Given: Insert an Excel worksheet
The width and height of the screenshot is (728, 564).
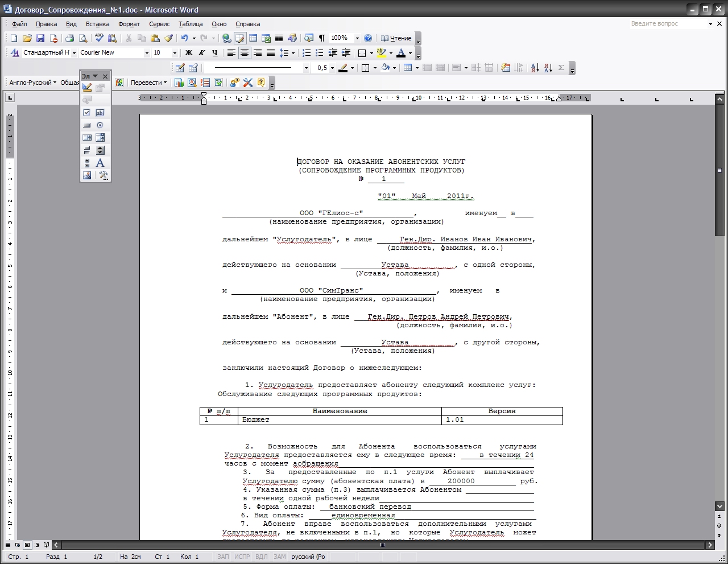Looking at the screenshot, I should coord(266,38).
